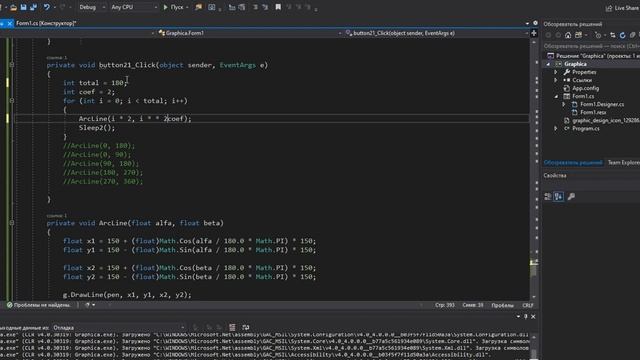The width and height of the screenshot is (640, 360).
Task: Click Categorized view icon in Свойства panel
Action: (x=548, y=197)
